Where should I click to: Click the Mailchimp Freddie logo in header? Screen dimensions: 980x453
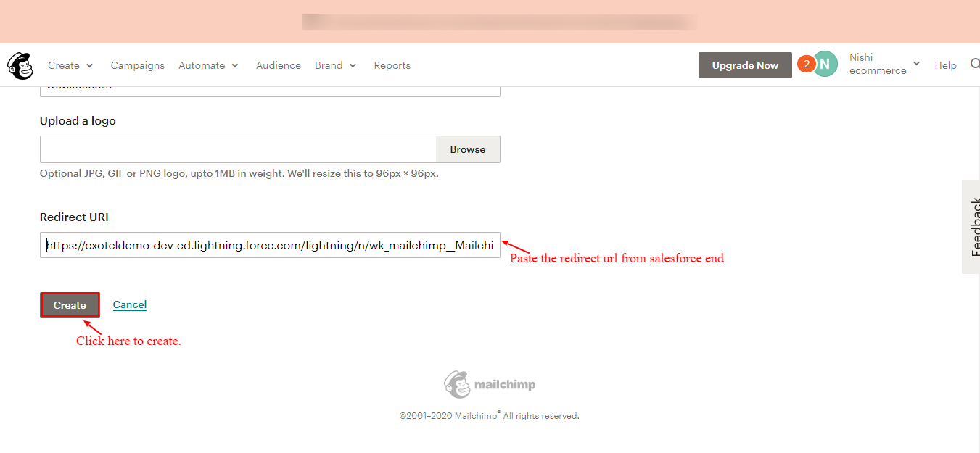20,65
